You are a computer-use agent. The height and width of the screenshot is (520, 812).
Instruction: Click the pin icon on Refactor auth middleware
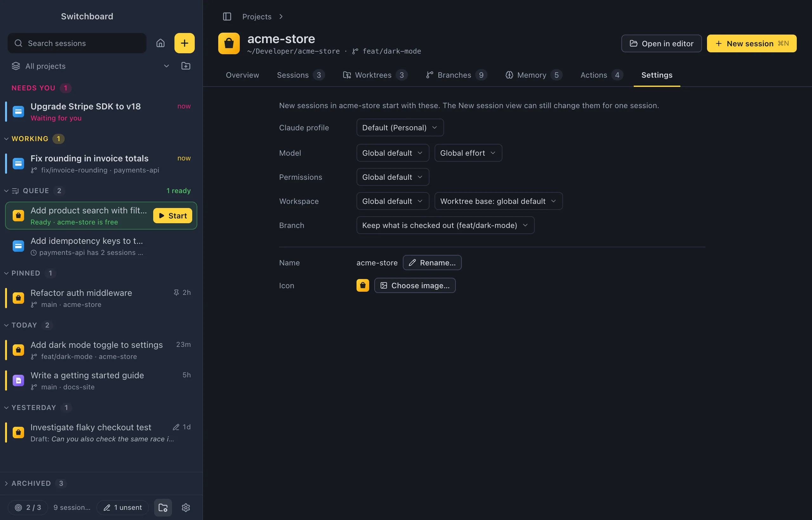pos(176,292)
